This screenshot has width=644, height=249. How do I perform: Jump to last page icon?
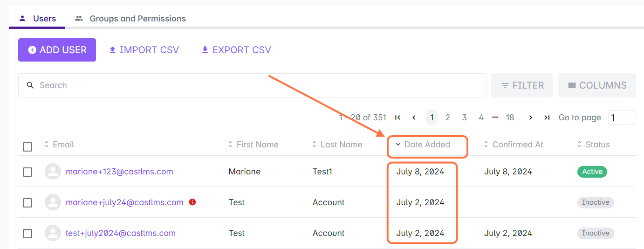pyautogui.click(x=547, y=118)
